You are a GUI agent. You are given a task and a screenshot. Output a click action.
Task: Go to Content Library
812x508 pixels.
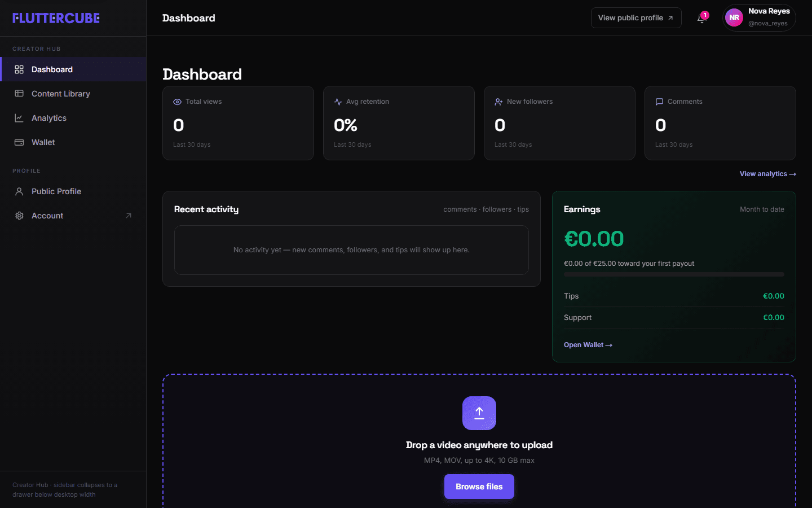pos(73,94)
